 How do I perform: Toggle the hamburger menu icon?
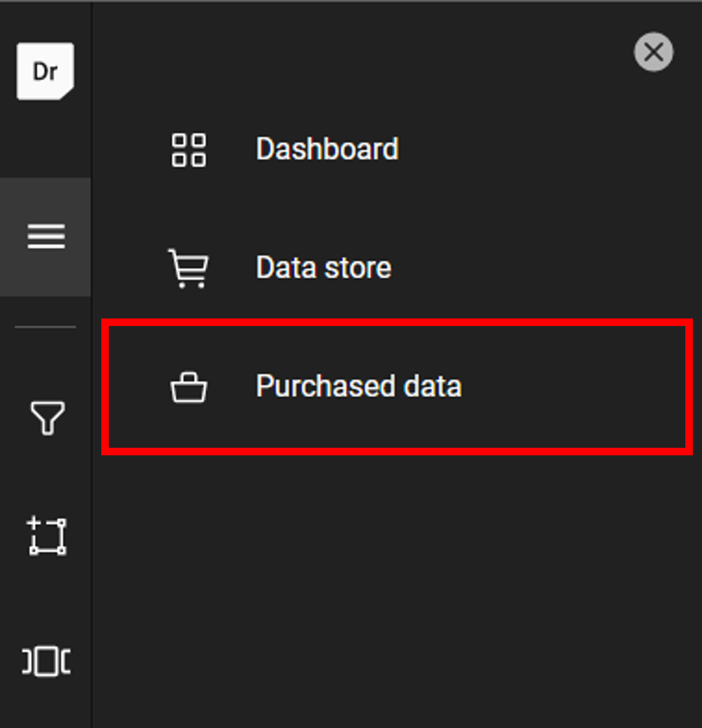(x=46, y=237)
